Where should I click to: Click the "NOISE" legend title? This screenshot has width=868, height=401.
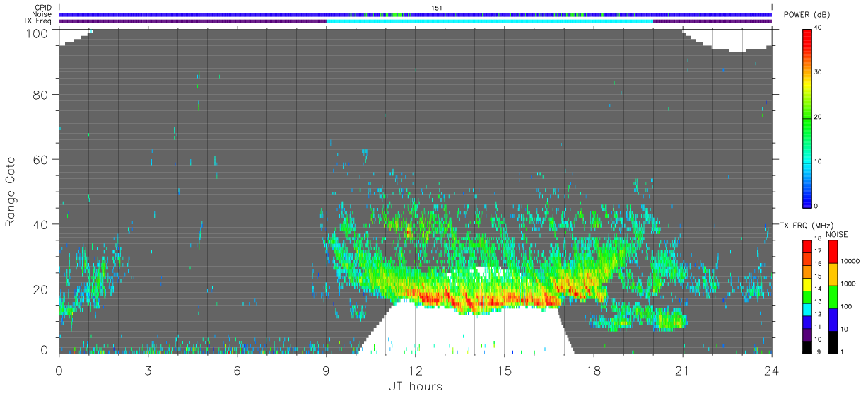point(837,234)
